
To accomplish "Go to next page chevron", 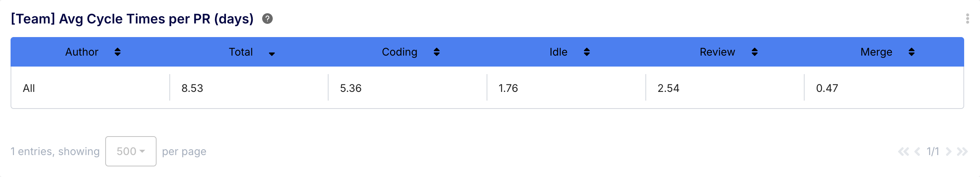I will (948, 152).
